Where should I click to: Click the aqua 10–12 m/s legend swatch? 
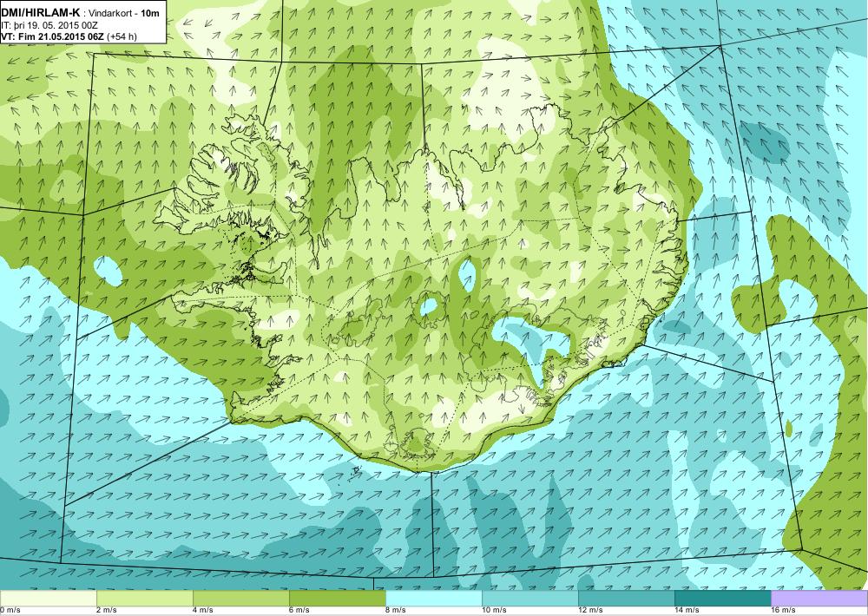pyautogui.click(x=529, y=599)
